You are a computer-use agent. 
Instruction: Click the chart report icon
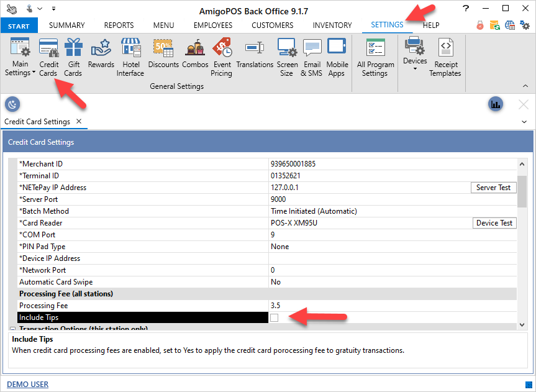click(495, 104)
